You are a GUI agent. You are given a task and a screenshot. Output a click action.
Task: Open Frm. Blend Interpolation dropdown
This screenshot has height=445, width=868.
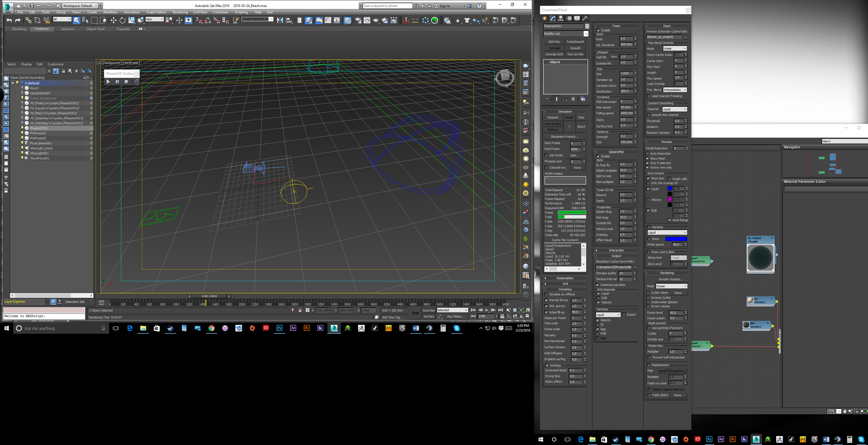click(x=674, y=90)
